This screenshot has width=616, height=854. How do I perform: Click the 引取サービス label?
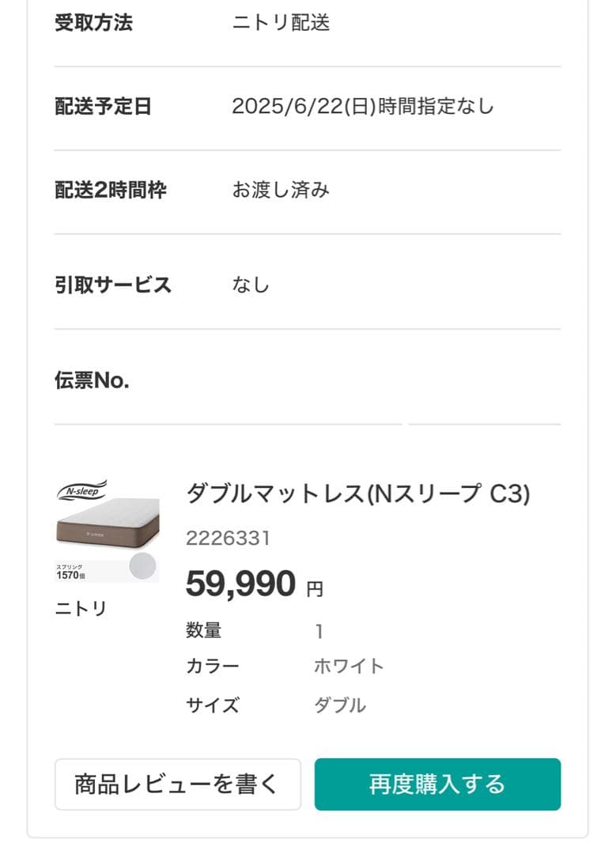[x=112, y=285]
